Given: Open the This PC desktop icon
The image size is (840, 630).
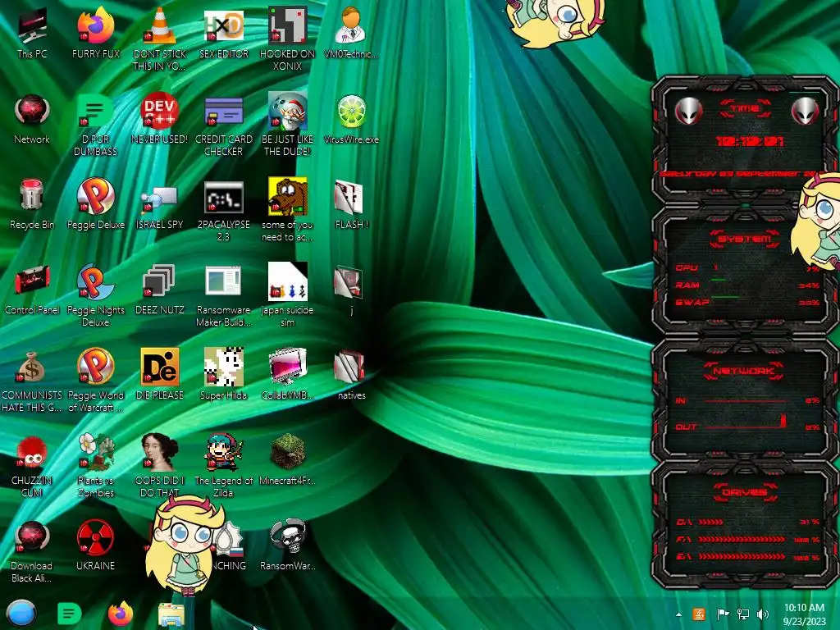Looking at the screenshot, I should (x=32, y=32).
